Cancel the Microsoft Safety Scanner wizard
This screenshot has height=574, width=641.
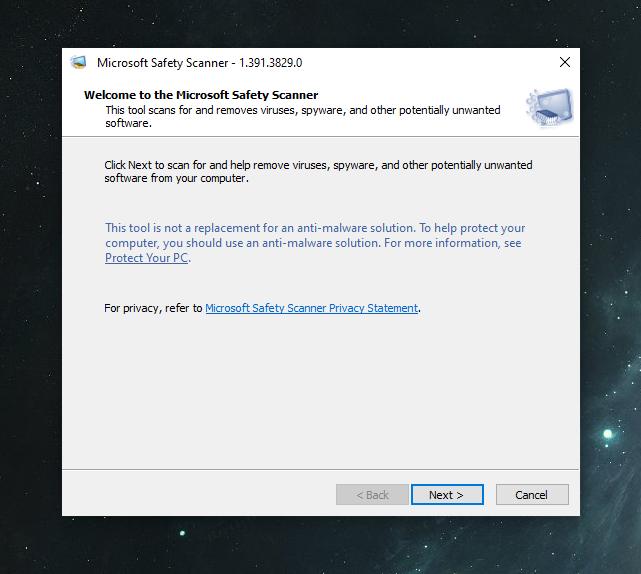(532, 495)
